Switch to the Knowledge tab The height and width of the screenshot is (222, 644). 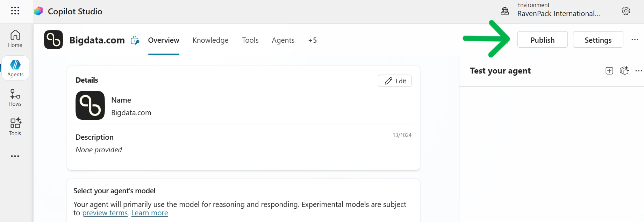tap(210, 40)
